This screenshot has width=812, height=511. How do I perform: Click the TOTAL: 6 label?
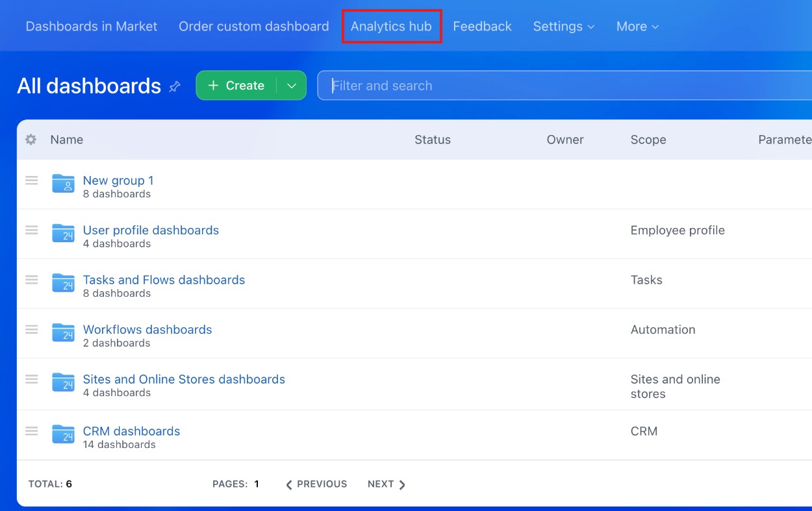pyautogui.click(x=50, y=484)
